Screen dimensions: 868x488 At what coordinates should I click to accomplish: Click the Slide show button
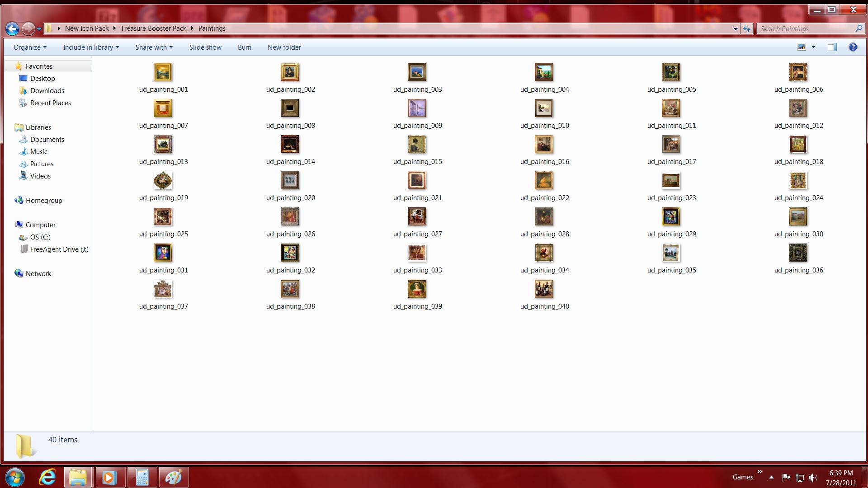(205, 47)
